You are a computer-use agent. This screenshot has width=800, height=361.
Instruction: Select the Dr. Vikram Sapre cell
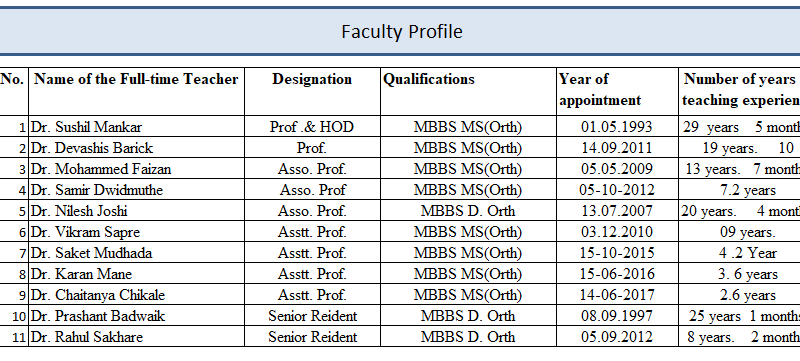click(x=136, y=232)
